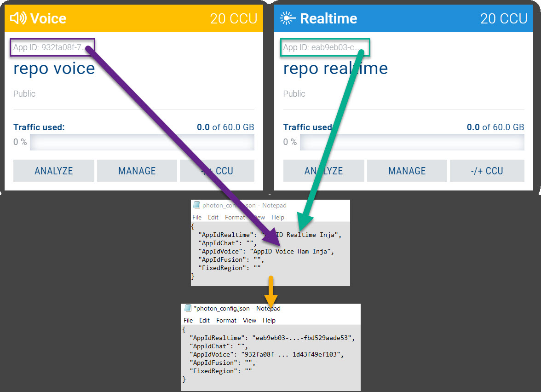Viewport: 541px width, 392px height.
Task: Click the 20 CCU label on Voice header
Action: [234, 18]
